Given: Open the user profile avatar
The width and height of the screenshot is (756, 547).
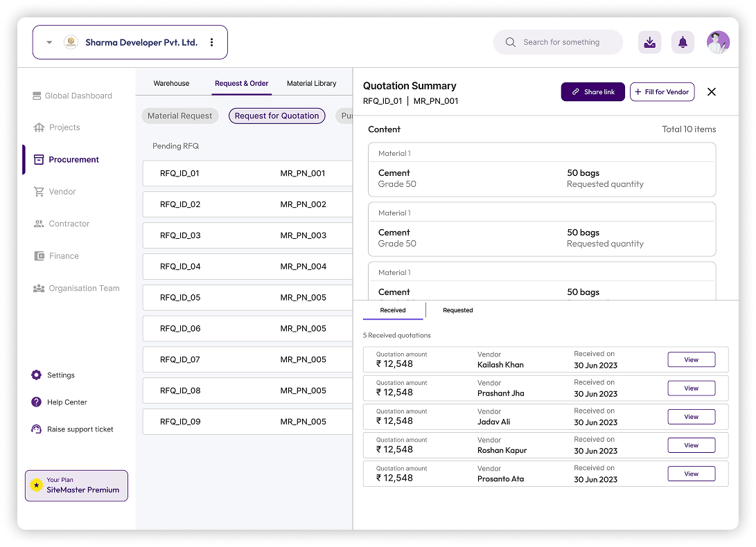Looking at the screenshot, I should pos(718,42).
